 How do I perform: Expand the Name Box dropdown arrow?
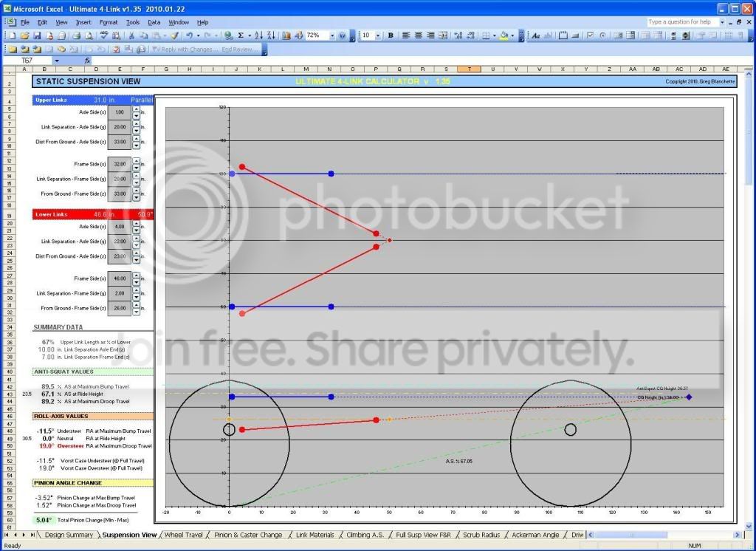pyautogui.click(x=56, y=61)
